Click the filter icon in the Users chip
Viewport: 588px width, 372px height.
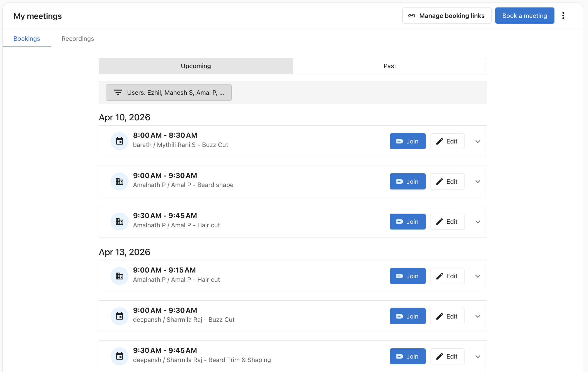(x=118, y=92)
